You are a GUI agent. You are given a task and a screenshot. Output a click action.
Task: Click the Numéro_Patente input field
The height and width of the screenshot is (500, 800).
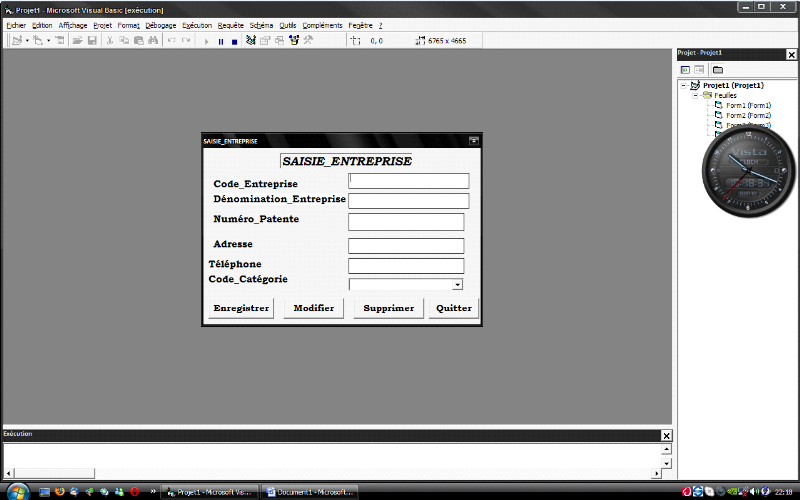[x=406, y=222]
